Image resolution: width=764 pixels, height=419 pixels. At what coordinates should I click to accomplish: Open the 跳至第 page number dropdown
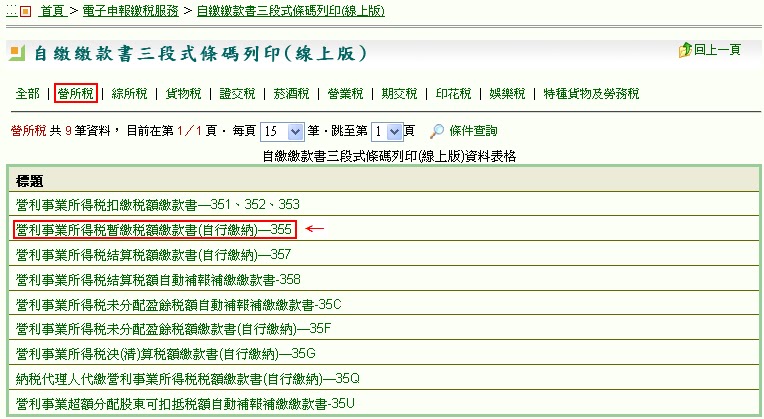[387, 132]
